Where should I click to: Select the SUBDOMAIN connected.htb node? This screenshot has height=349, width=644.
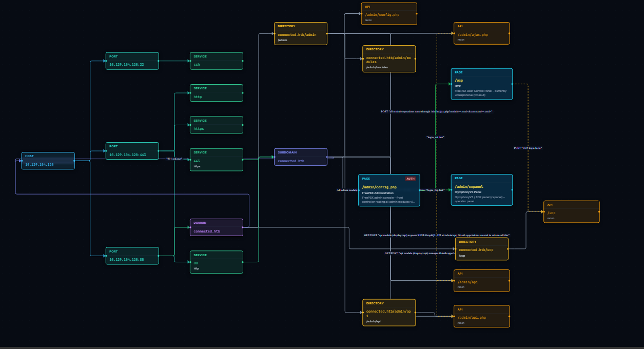301,157
